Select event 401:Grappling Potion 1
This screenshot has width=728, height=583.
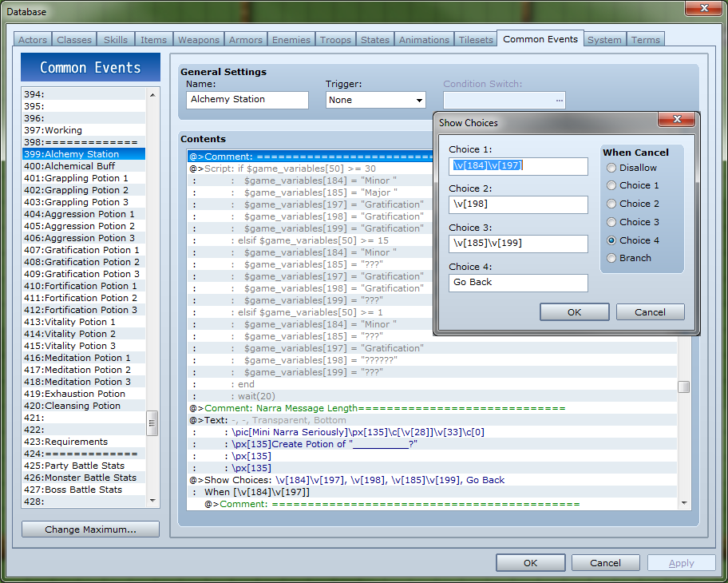pos(84,178)
